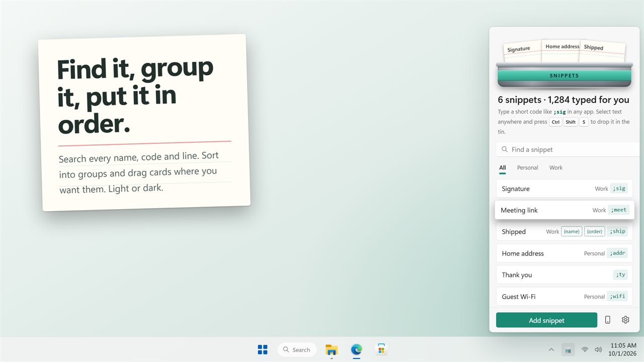Switch to the Work tab

[556, 168]
